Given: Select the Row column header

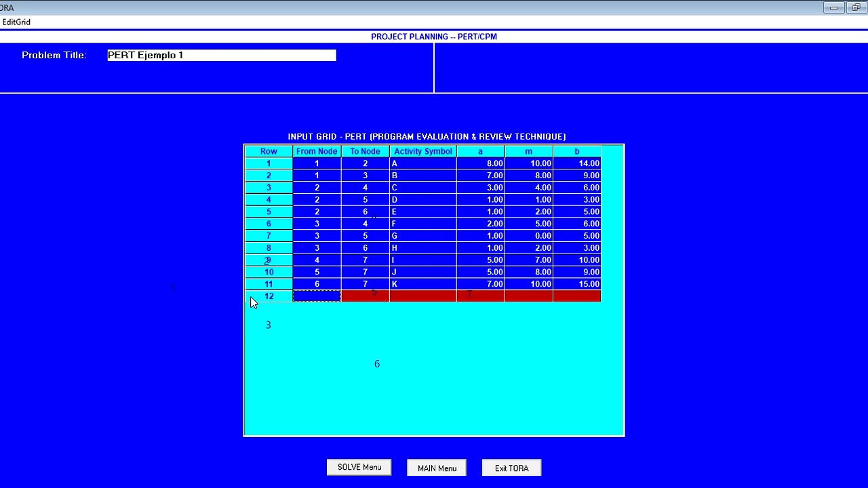Looking at the screenshot, I should tap(269, 151).
